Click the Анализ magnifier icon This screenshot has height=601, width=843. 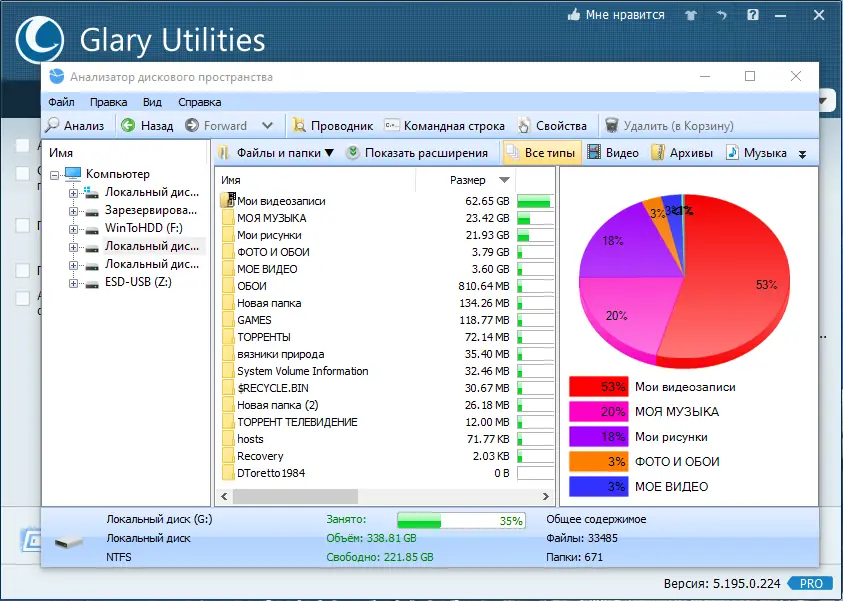point(53,125)
